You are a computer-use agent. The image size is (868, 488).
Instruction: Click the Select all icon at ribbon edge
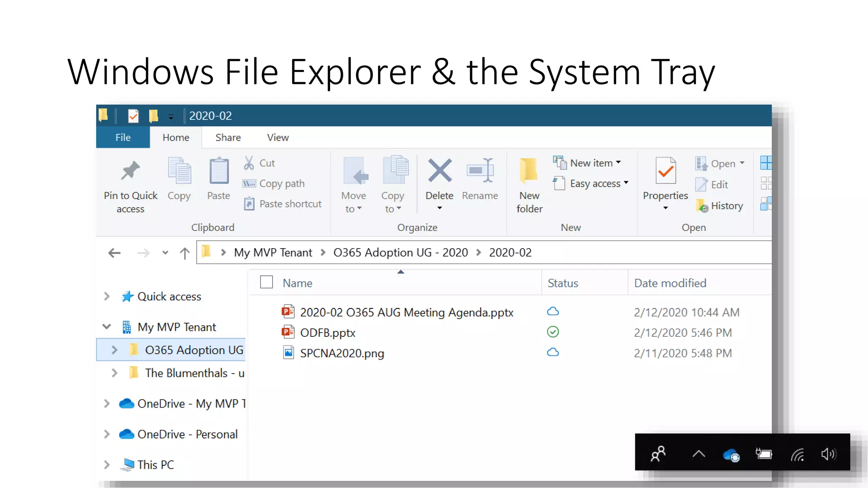pyautogui.click(x=766, y=163)
